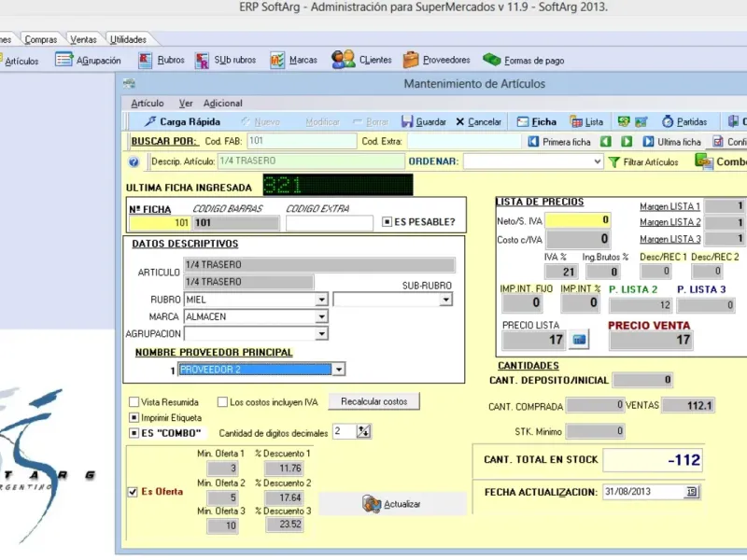Click the Margen LISTA 2 link
747x560 pixels.
(669, 222)
